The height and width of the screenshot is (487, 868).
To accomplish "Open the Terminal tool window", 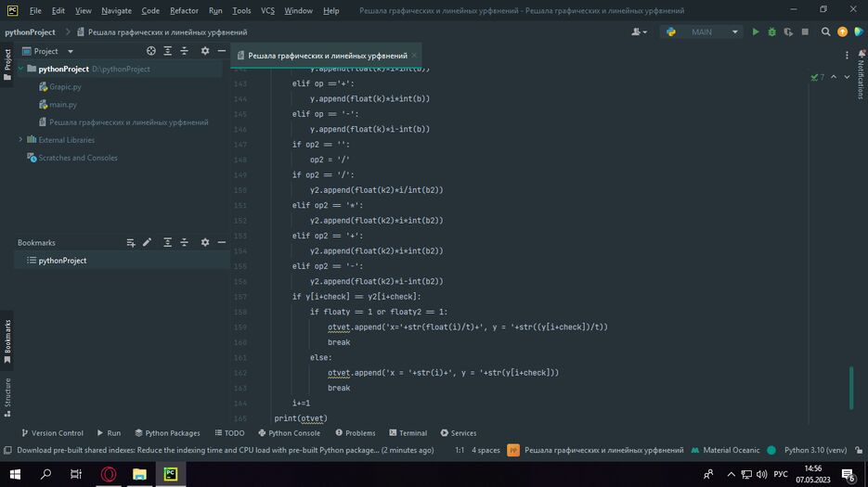I will [408, 433].
